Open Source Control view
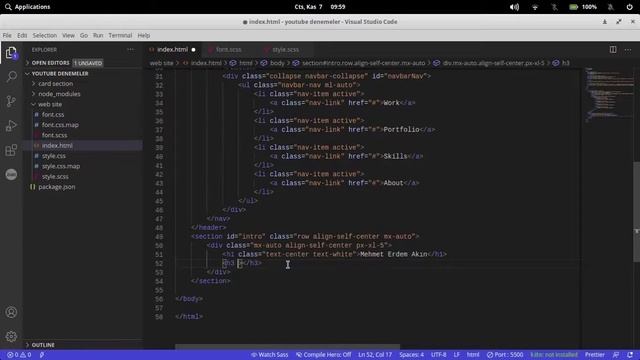640x360 pixels. click(x=11, y=101)
